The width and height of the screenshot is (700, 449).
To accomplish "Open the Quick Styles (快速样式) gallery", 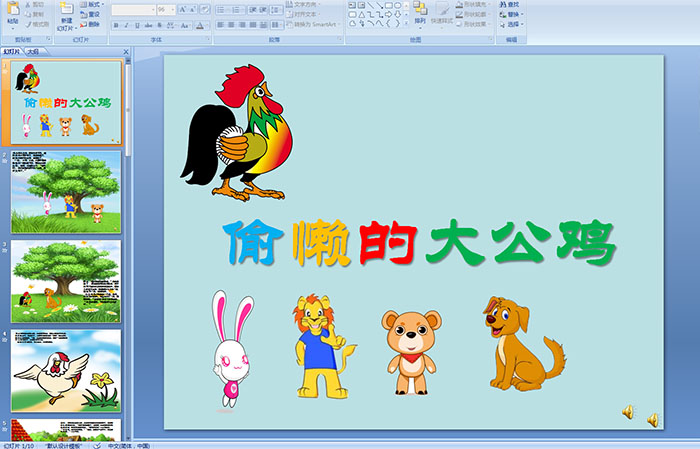I will (x=442, y=14).
